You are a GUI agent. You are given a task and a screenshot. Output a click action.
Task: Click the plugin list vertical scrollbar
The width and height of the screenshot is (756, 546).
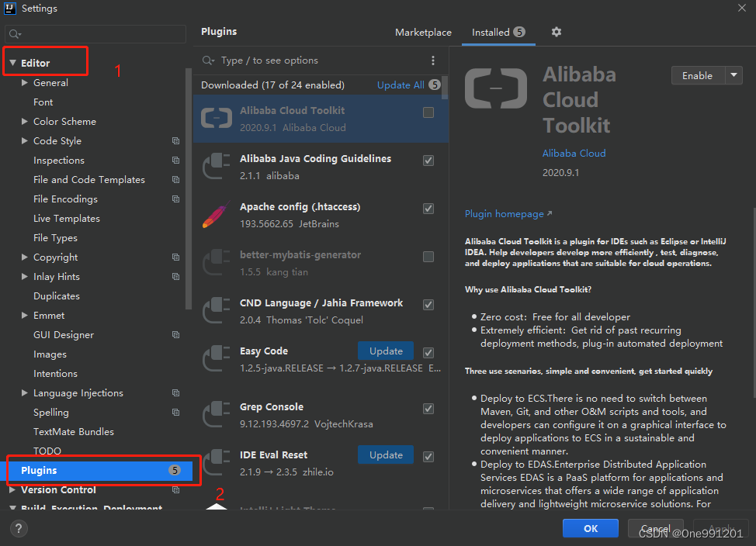point(445,87)
